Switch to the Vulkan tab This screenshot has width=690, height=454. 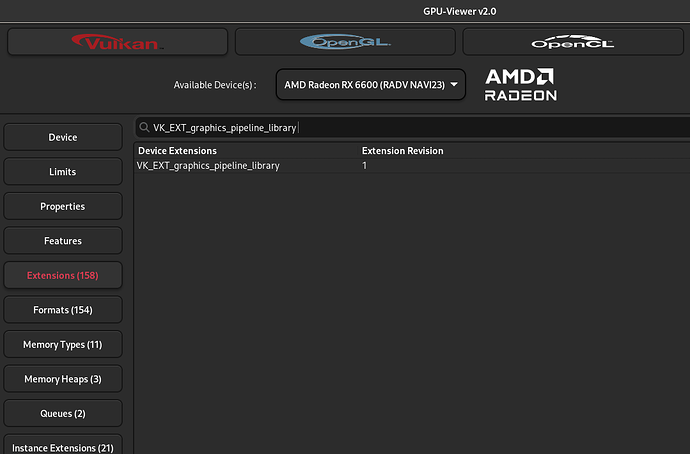pos(117,42)
